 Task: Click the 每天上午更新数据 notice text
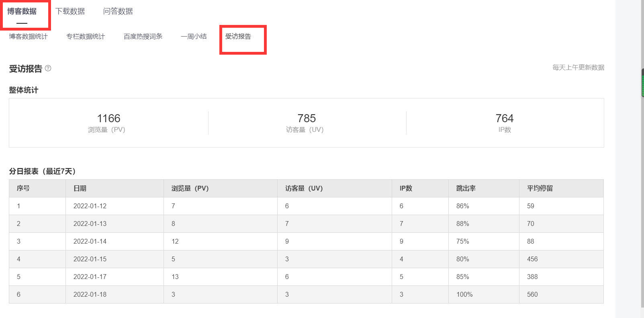[x=579, y=68]
